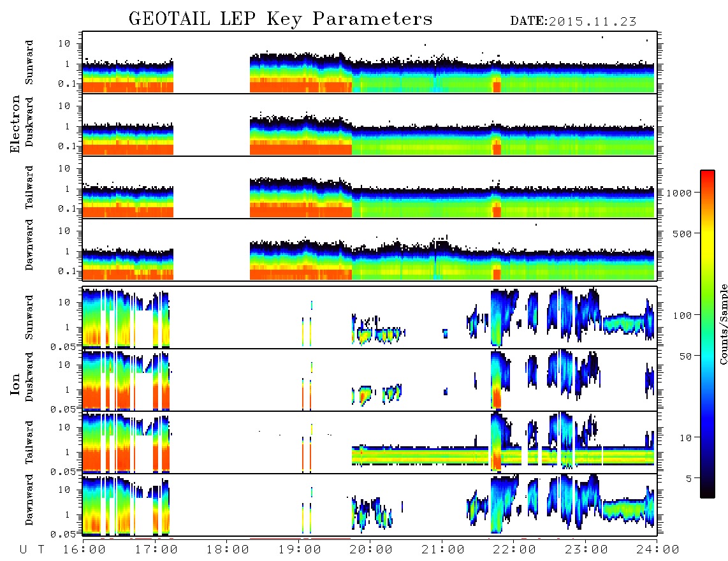
Task: Click the Ion Dawnward spectrogram panel
Action: [x=370, y=505]
